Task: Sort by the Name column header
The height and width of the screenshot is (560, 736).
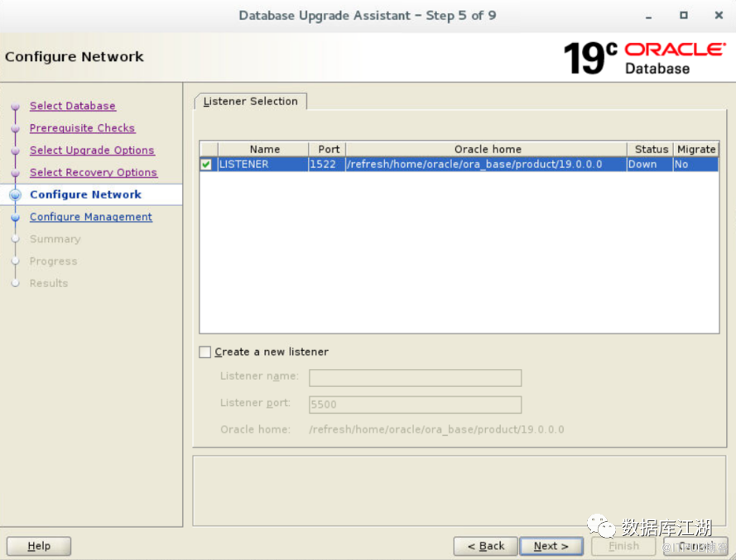Action: (x=263, y=149)
